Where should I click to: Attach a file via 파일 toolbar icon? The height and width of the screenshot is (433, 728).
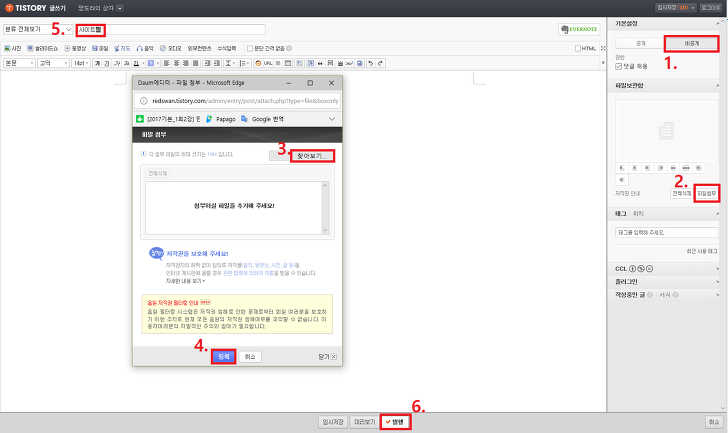pyautogui.click(x=100, y=48)
